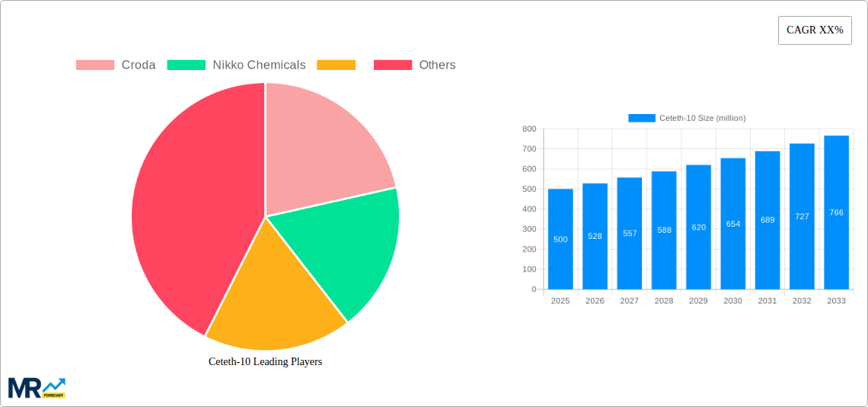Toggle the unlabeled orange legend swatch
Image resolution: width=868 pixels, height=407 pixels.
pos(336,65)
